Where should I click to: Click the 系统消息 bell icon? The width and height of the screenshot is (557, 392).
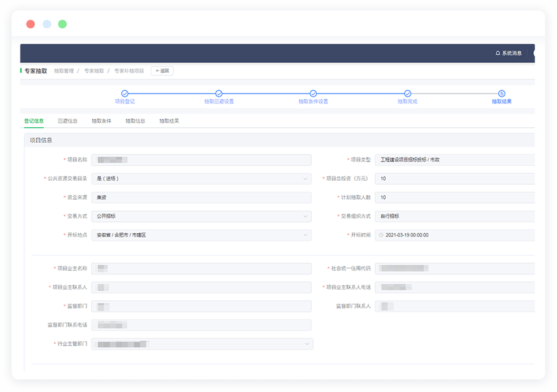click(x=498, y=53)
